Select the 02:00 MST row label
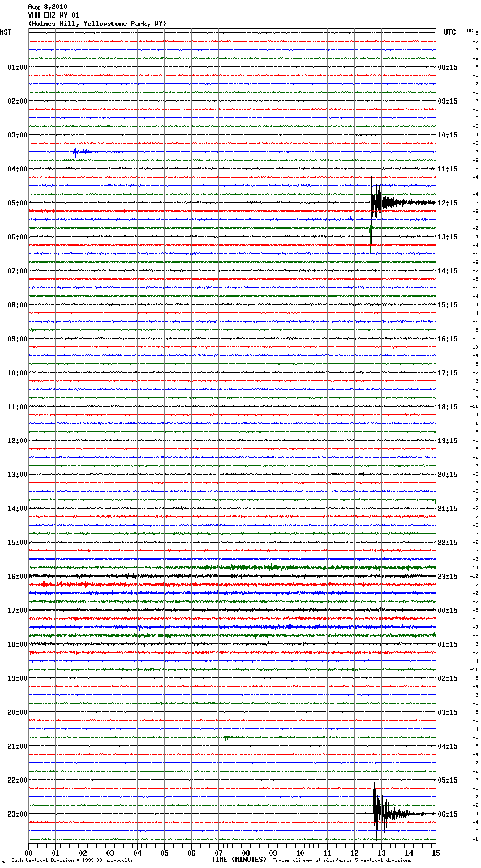The width and height of the screenshot is (481, 868). tap(18, 101)
